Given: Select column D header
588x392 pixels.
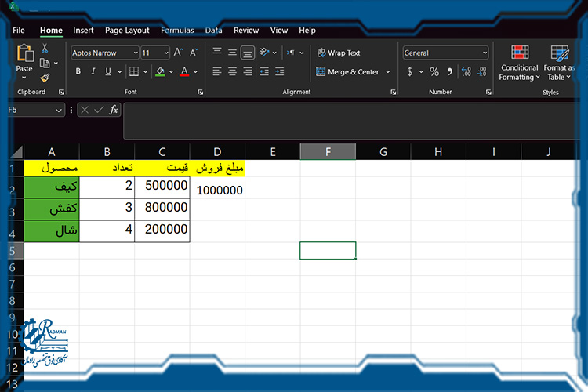Looking at the screenshot, I should [217, 152].
